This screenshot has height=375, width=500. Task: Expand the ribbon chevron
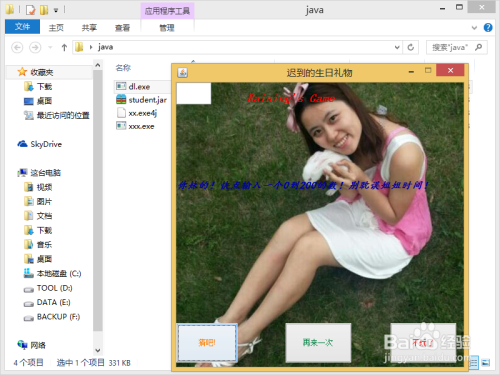tap(474, 28)
